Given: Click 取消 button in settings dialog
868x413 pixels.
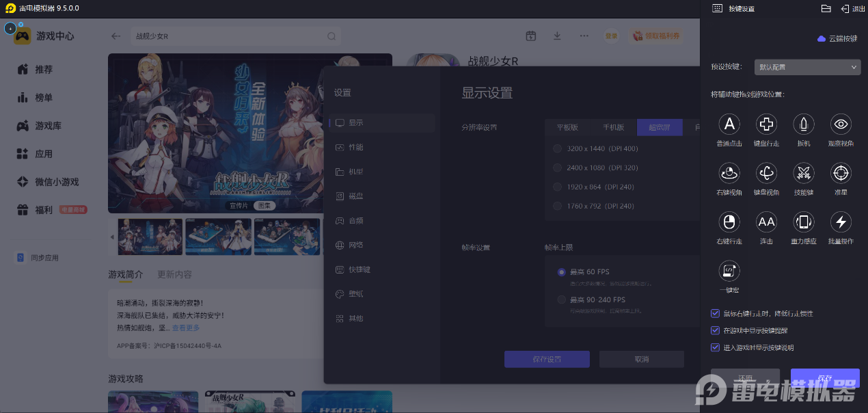Looking at the screenshot, I should [641, 359].
